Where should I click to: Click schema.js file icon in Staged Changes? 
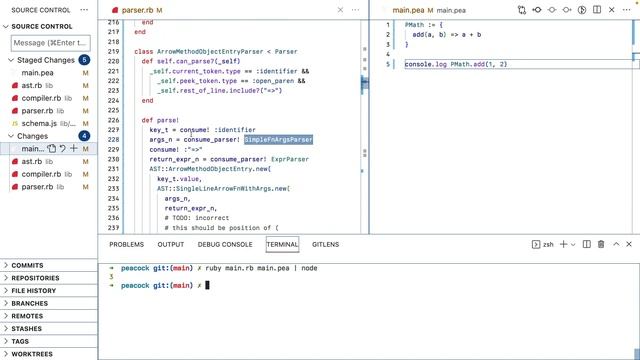click(x=15, y=123)
